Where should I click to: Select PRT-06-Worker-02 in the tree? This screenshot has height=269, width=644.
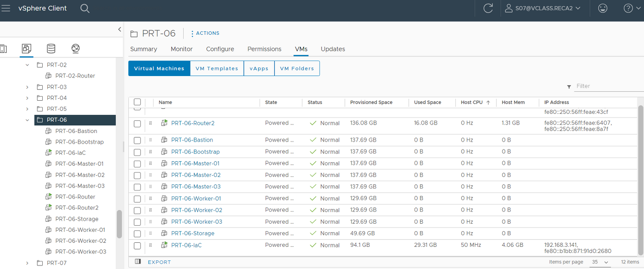click(80, 241)
